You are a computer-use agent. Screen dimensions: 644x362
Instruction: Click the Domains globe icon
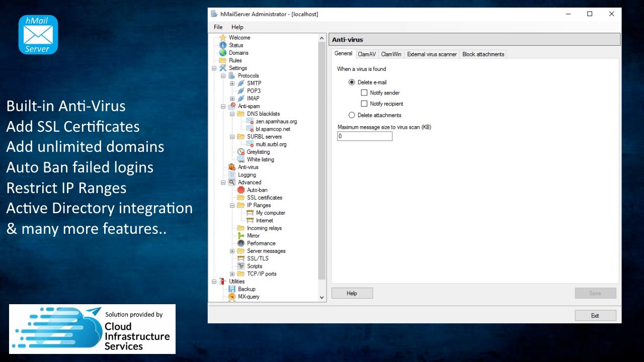tap(223, 53)
